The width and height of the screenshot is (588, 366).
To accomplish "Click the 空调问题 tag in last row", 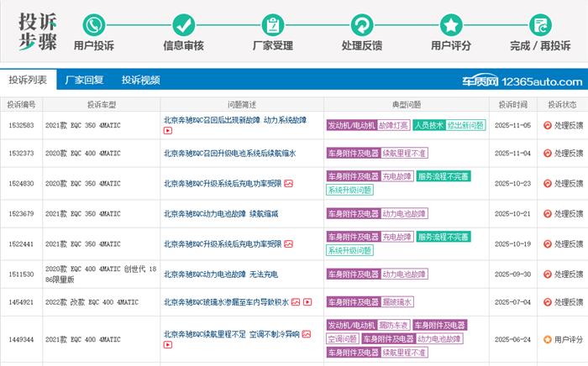I will (343, 339).
